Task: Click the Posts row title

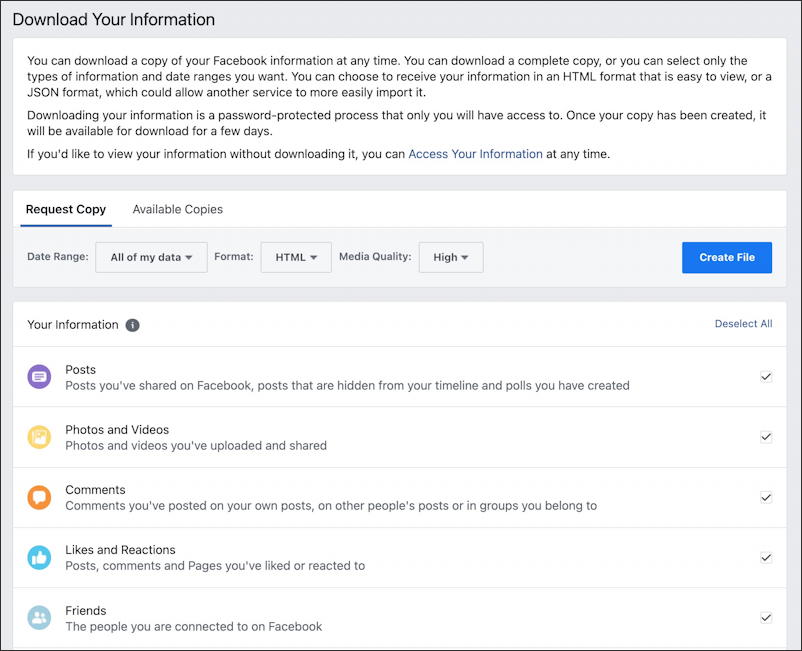Action: [x=80, y=370]
